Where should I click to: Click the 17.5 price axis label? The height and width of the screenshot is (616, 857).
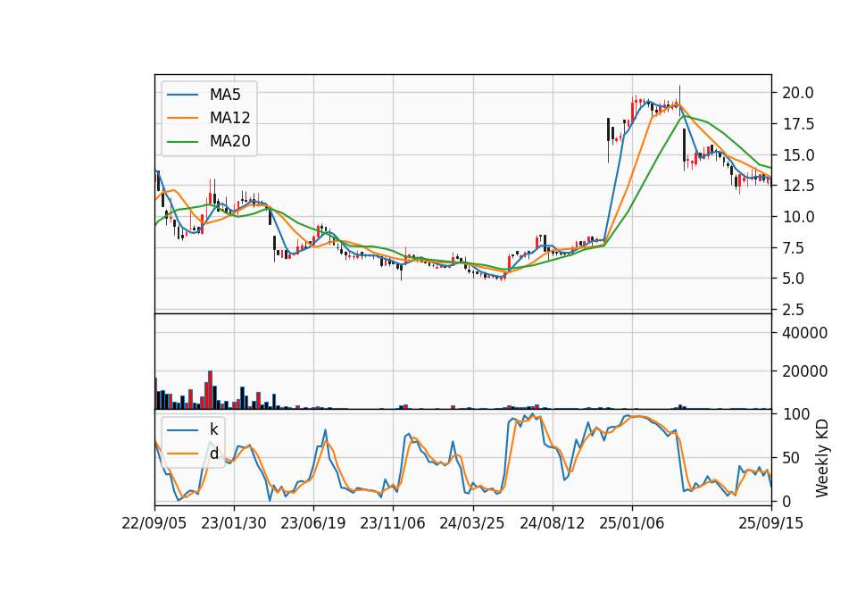click(798, 124)
